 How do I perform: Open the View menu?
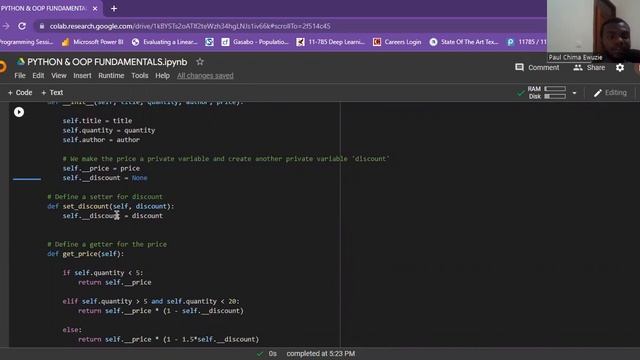(59, 76)
